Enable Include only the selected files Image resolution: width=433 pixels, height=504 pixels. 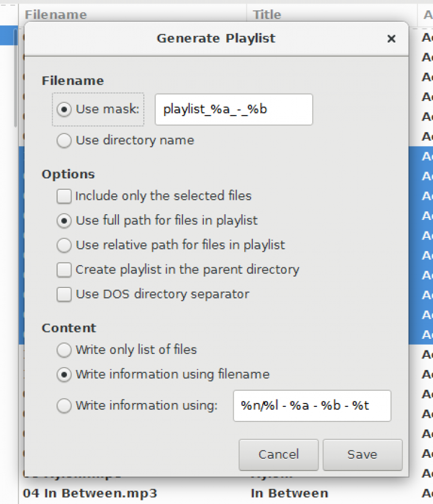pos(64,196)
